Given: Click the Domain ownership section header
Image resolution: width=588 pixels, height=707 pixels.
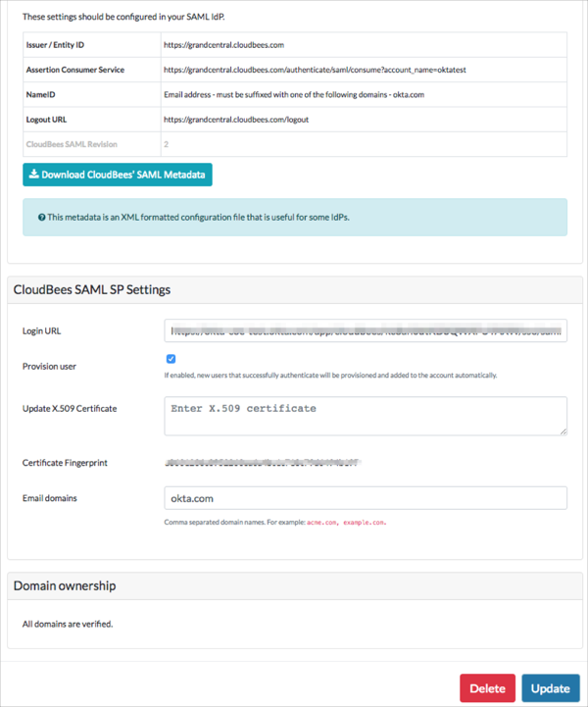Looking at the screenshot, I should click(x=65, y=585).
